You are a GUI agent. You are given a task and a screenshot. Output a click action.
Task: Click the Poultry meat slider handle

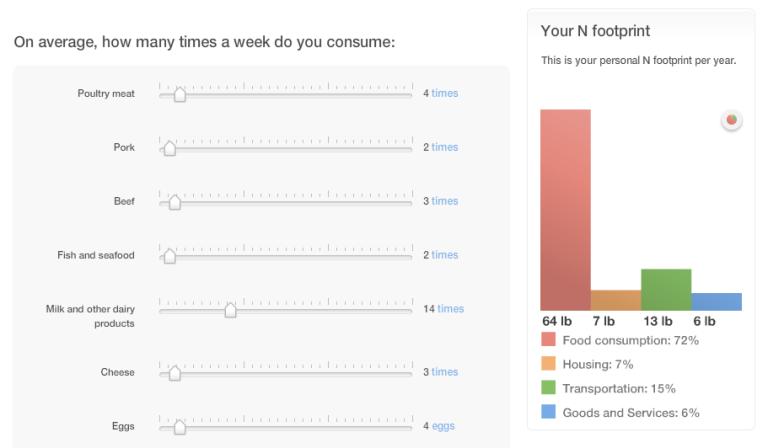point(179,95)
